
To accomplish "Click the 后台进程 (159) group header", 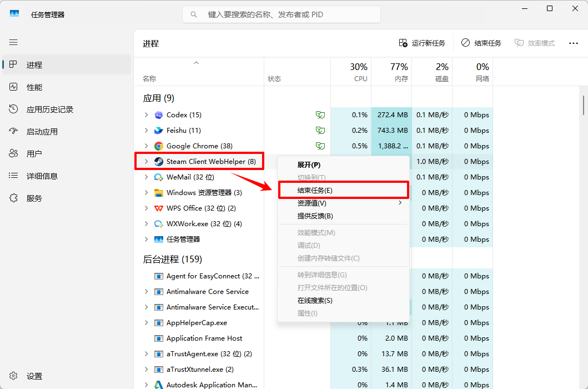I will (x=173, y=259).
